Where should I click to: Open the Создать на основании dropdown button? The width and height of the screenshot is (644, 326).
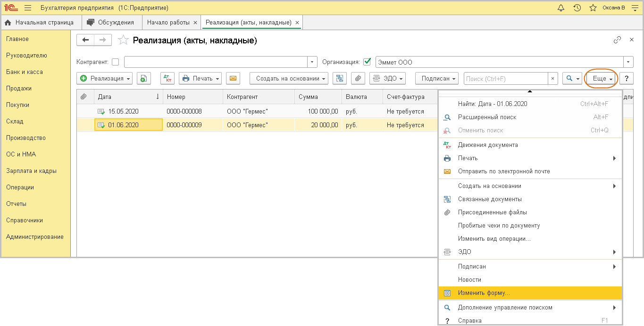(x=289, y=79)
